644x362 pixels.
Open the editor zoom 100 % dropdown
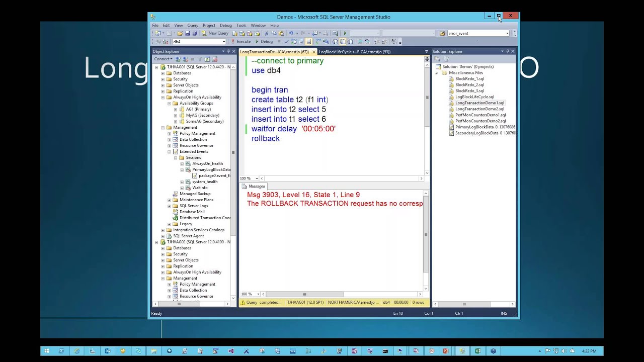click(257, 178)
